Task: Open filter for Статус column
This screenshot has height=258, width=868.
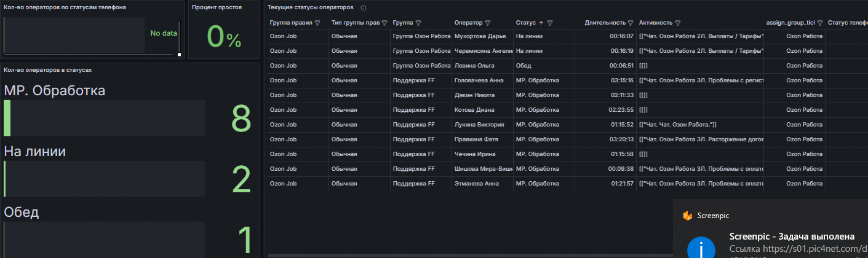Action: [x=550, y=23]
